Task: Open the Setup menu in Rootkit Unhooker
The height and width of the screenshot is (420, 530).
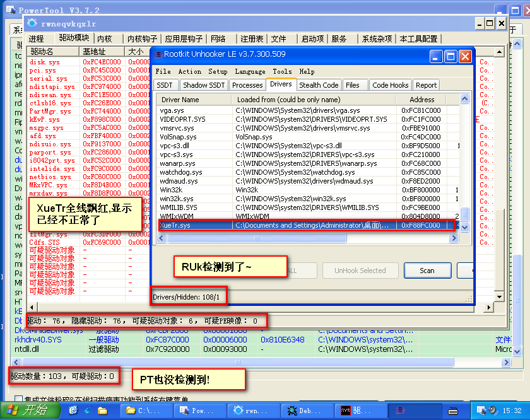Action: [218, 71]
